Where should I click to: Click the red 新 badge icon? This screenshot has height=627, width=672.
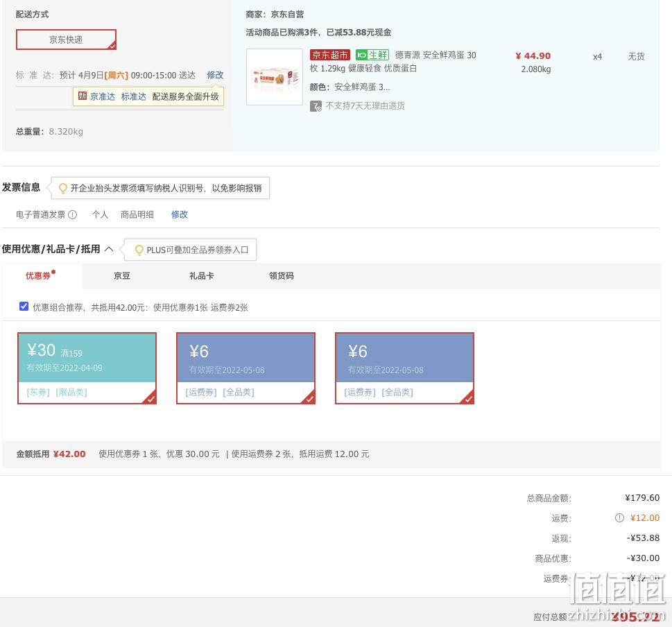[83, 96]
